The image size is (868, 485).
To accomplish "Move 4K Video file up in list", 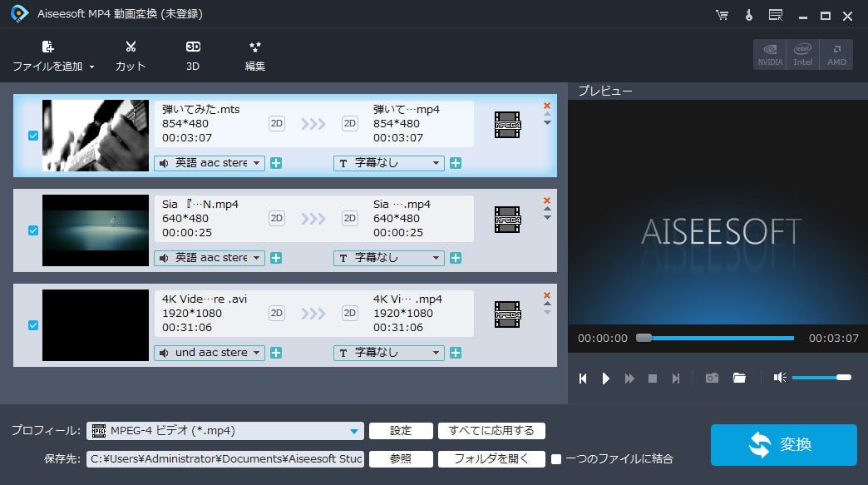I will [x=547, y=304].
